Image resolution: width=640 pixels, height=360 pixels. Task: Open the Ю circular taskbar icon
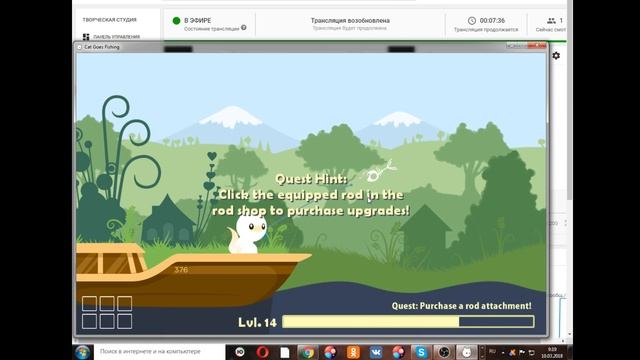pyautogui.click(x=240, y=352)
